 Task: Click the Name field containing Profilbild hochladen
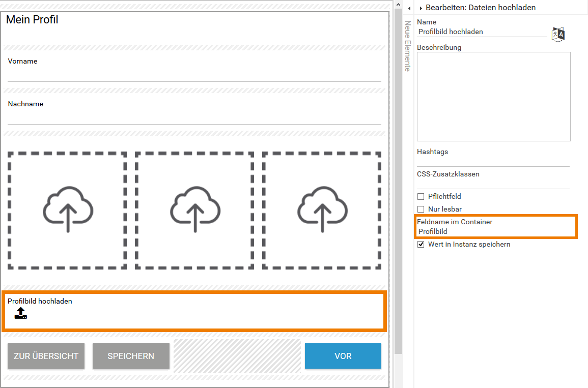click(x=481, y=32)
